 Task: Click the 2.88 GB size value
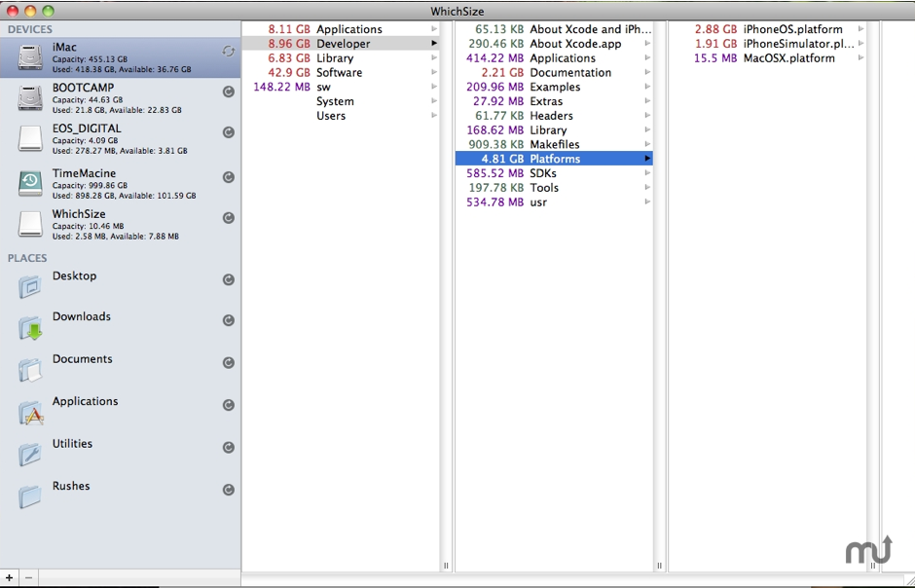pos(715,28)
